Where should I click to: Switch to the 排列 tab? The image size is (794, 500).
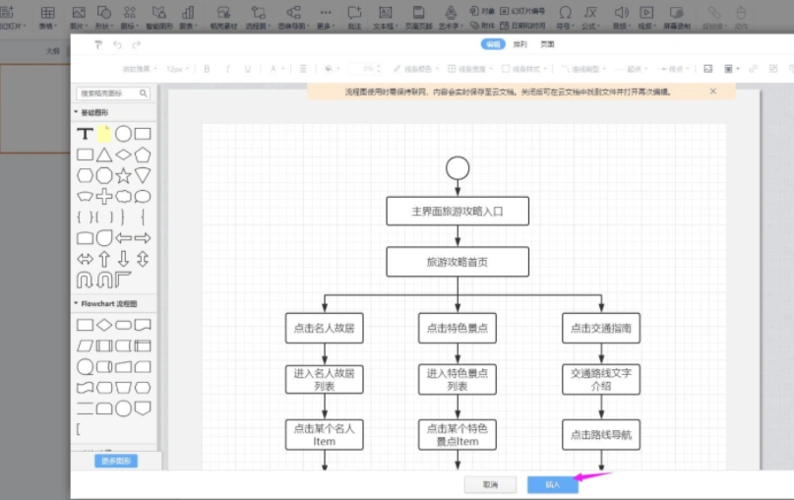point(520,45)
